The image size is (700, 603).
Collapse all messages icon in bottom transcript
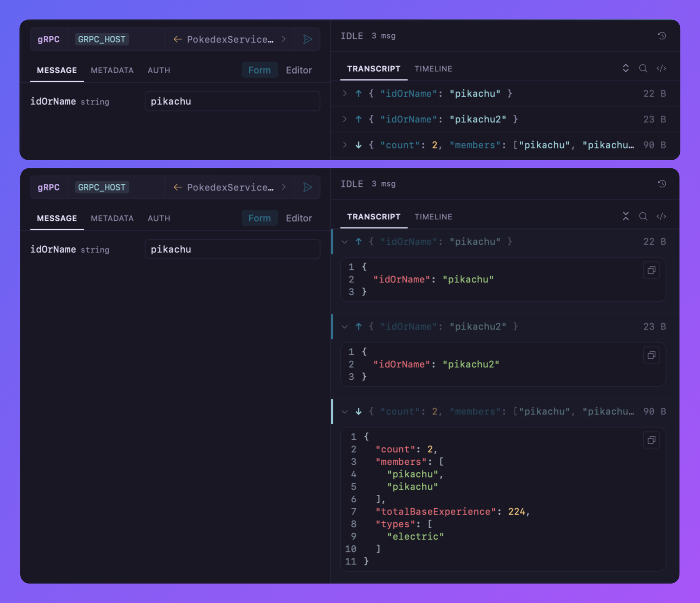pos(626,217)
